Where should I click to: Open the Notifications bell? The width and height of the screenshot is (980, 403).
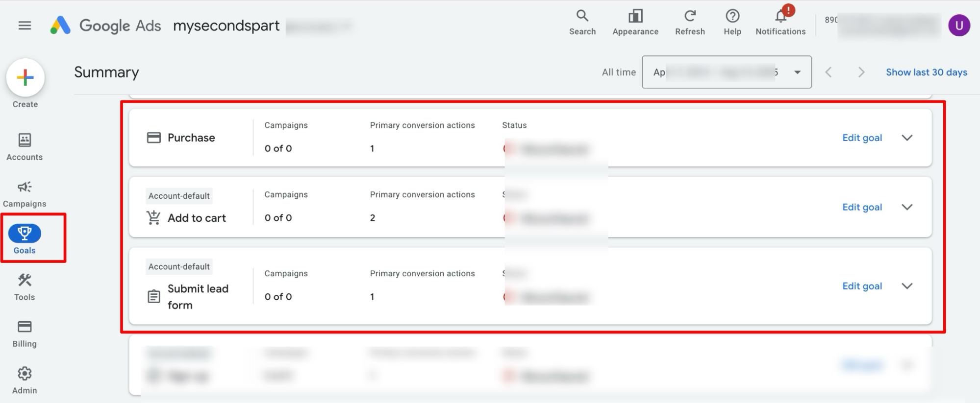[780, 23]
